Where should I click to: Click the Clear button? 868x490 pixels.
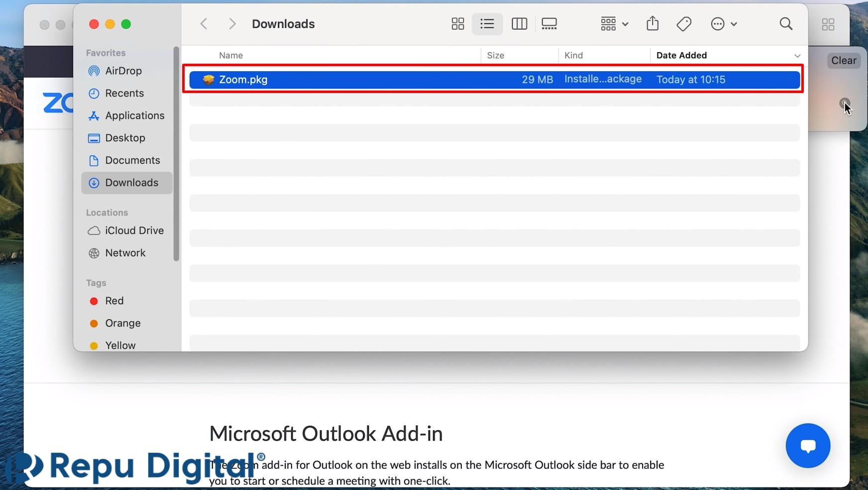843,60
